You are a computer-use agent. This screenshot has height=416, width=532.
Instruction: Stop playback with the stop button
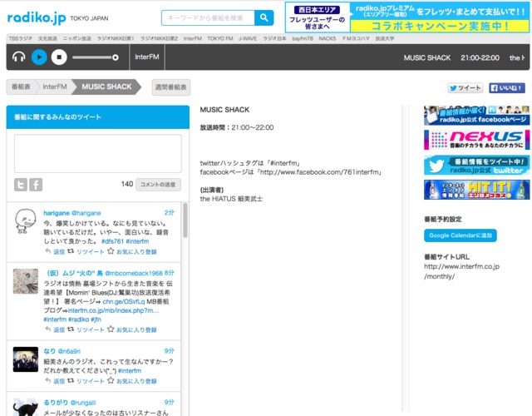point(59,57)
